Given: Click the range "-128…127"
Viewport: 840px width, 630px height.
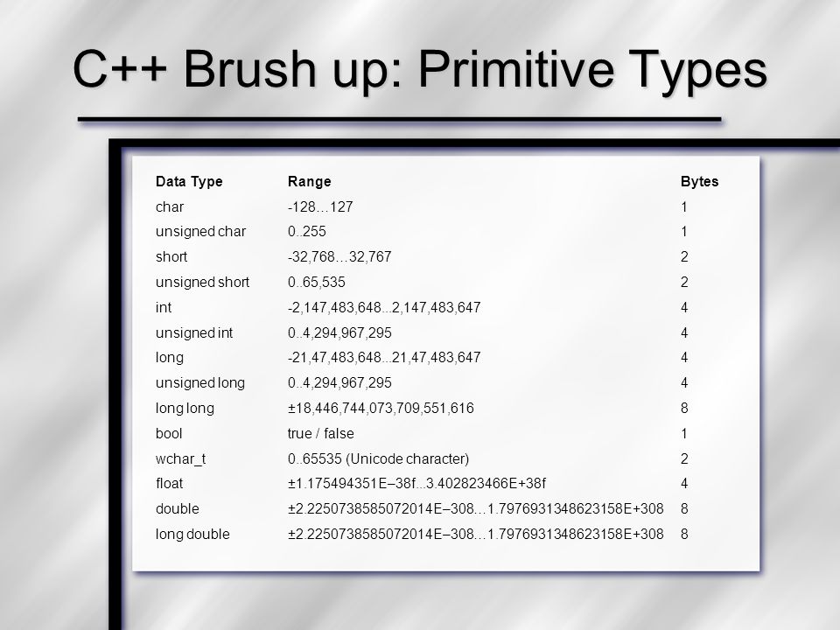Looking at the screenshot, I should point(320,206).
